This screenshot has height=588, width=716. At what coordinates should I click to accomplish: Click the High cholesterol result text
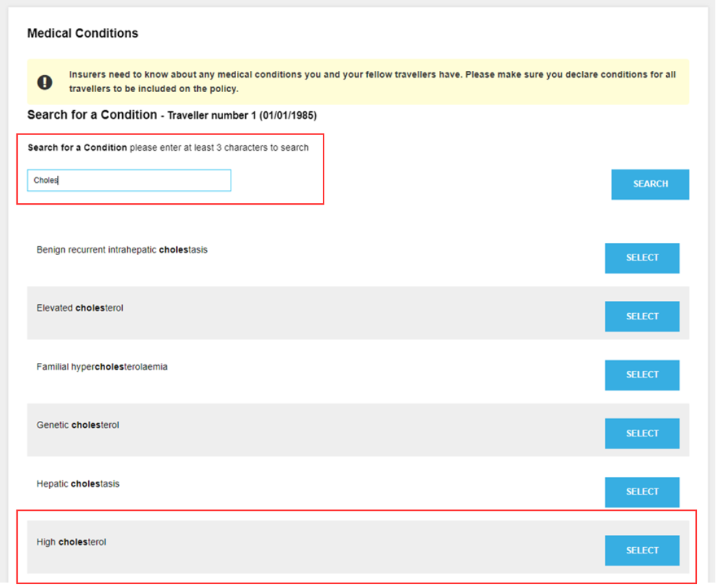click(71, 542)
